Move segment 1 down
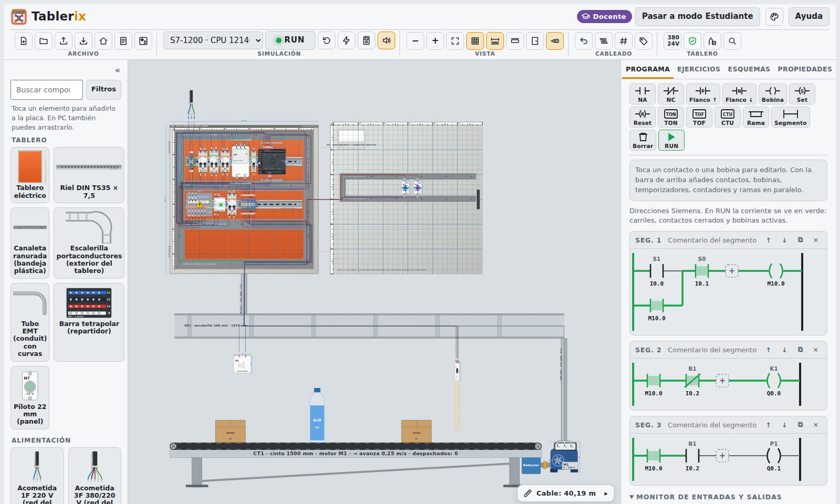The width and height of the screenshot is (840, 504). click(784, 240)
